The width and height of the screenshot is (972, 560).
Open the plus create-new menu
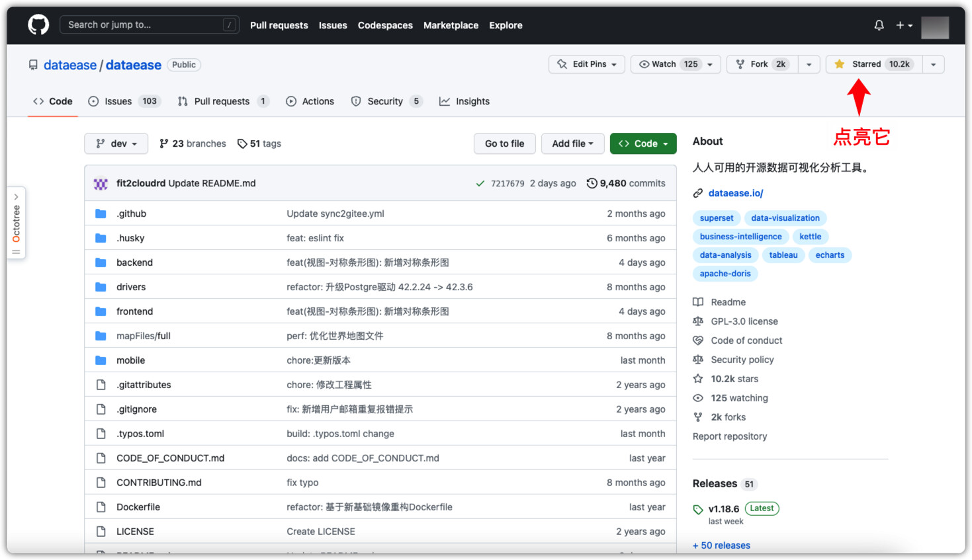tap(904, 25)
